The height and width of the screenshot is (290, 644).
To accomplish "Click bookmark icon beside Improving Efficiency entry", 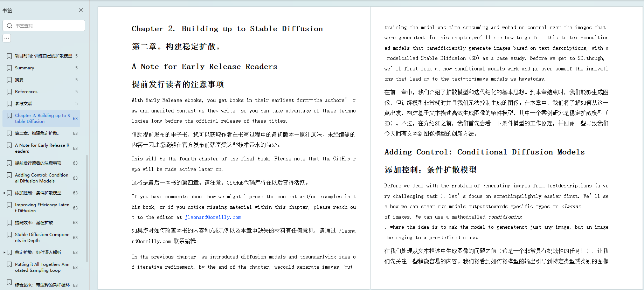I will pos(9,205).
